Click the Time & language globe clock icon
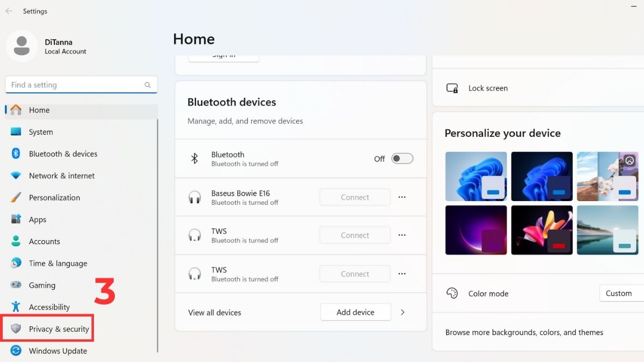The height and width of the screenshot is (362, 644). click(16, 263)
